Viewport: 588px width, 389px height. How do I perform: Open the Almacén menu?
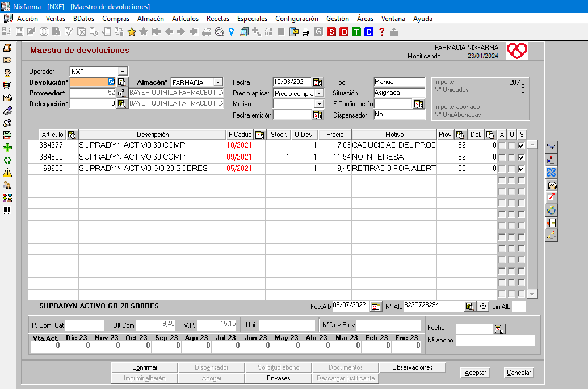150,19
